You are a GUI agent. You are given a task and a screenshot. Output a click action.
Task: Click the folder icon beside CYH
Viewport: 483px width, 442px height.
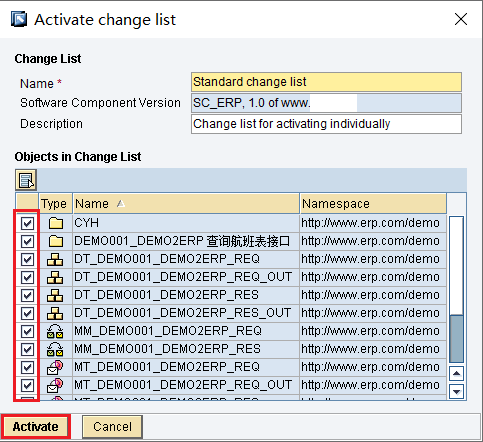point(56,223)
